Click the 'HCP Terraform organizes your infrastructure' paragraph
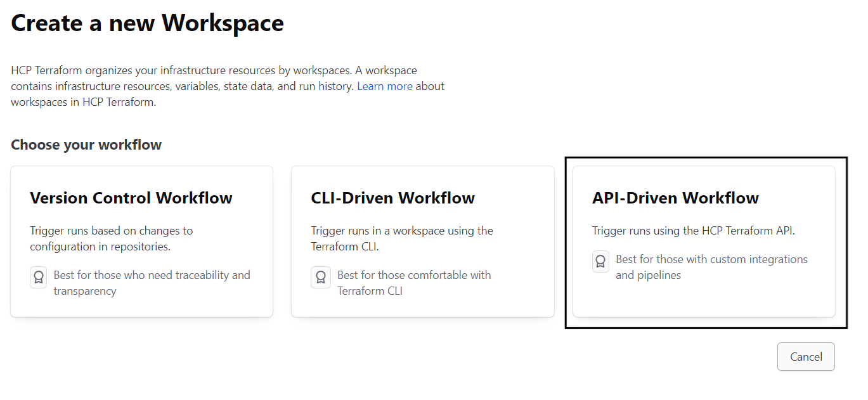Screen dimensions: 868x400 (x=228, y=86)
